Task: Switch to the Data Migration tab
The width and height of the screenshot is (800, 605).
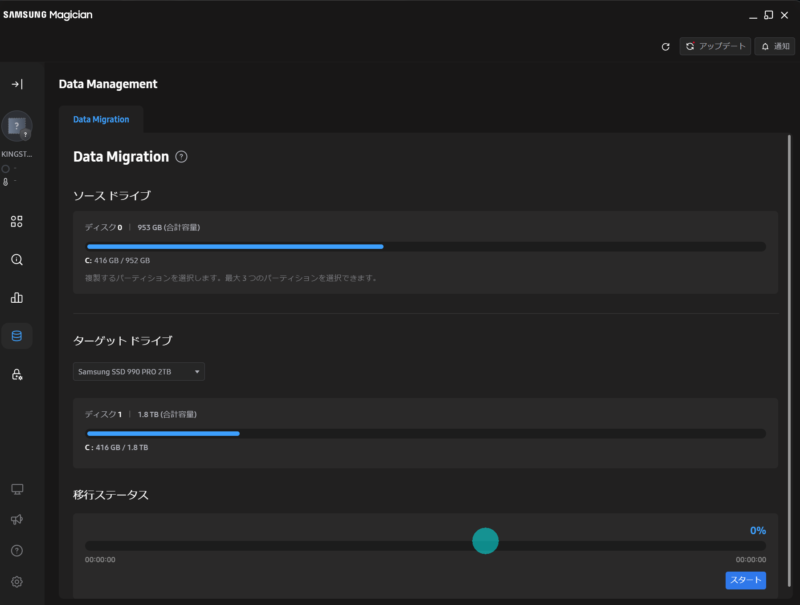Action: (x=101, y=119)
